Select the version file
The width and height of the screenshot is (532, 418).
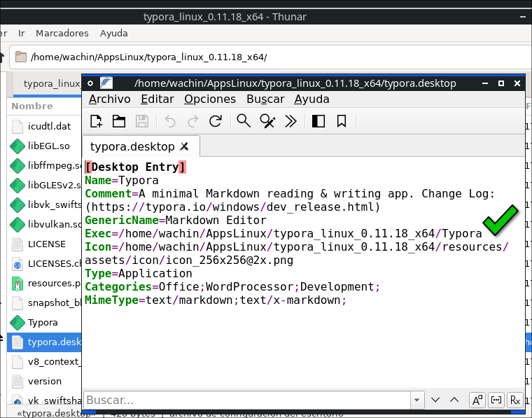tap(44, 382)
